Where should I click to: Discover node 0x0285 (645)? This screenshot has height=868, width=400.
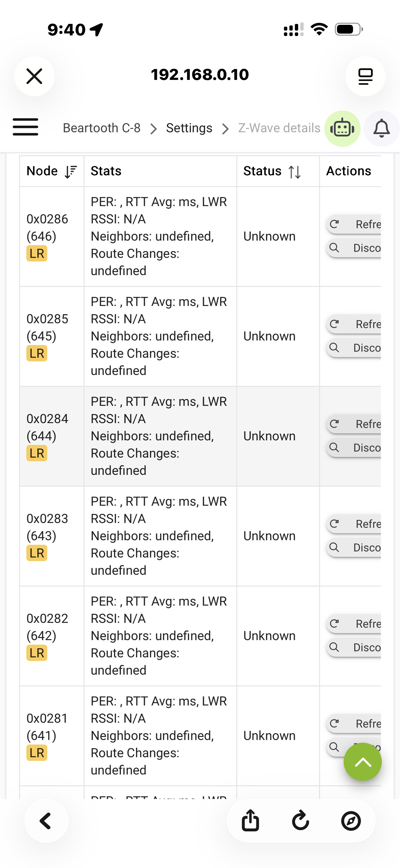(354, 347)
